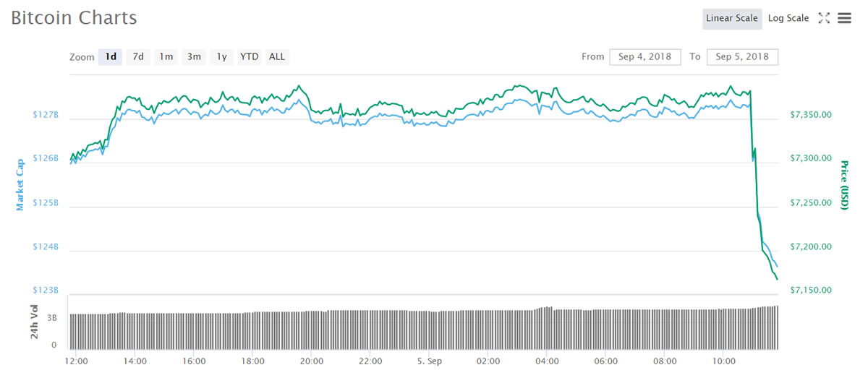Click the Zoom label text

click(x=82, y=57)
